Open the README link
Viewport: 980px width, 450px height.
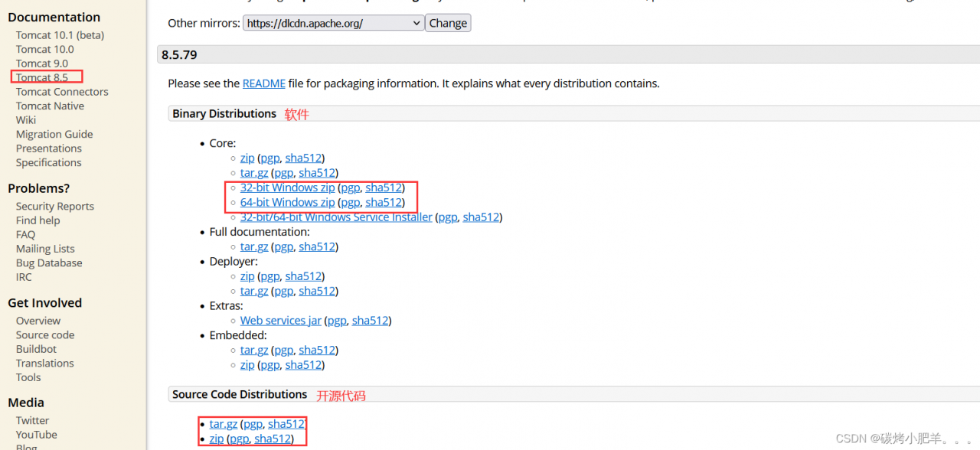click(x=264, y=83)
